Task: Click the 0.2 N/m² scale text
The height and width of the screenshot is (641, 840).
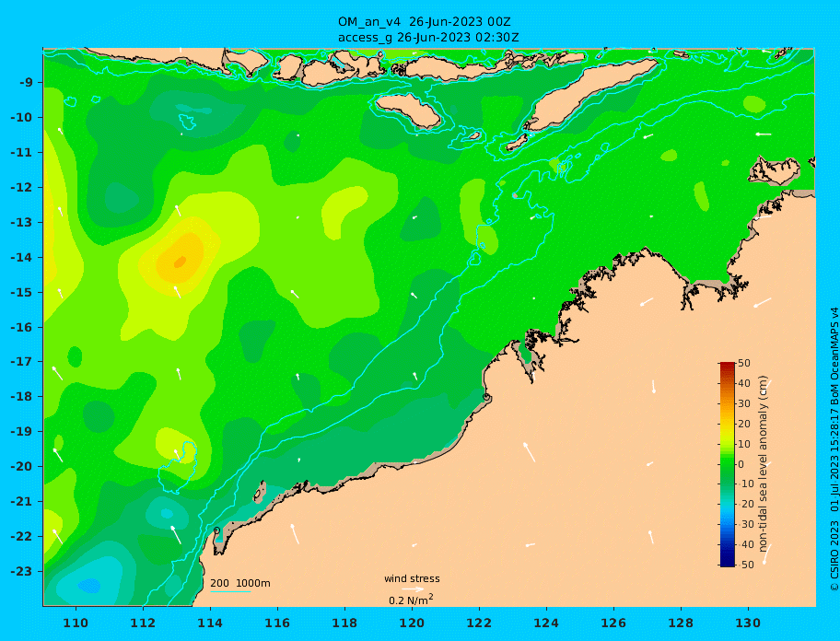Action: [x=411, y=600]
